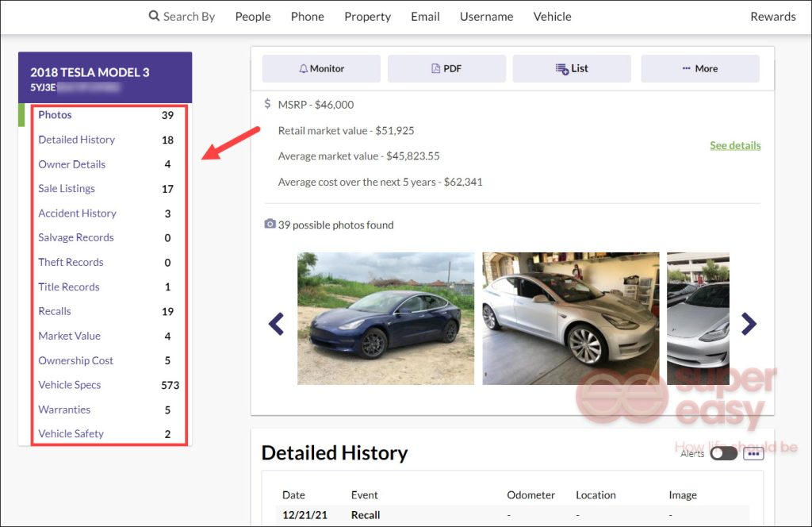Open Recalls in the sidebar
Screen dimensions: 812x527
[55, 311]
